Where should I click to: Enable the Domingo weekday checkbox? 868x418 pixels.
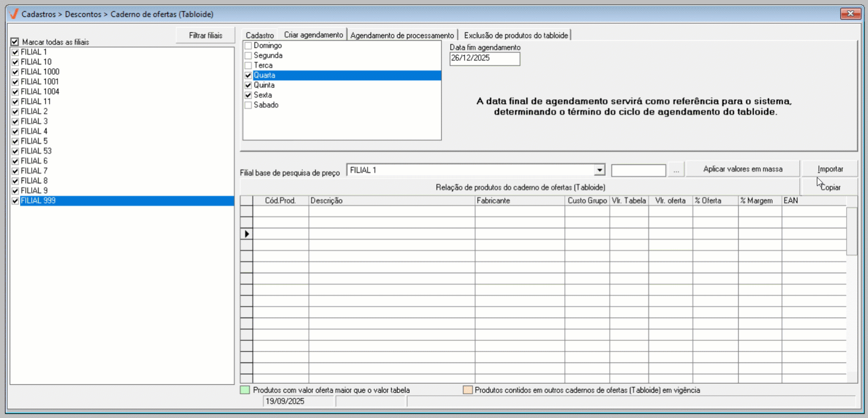(248, 46)
